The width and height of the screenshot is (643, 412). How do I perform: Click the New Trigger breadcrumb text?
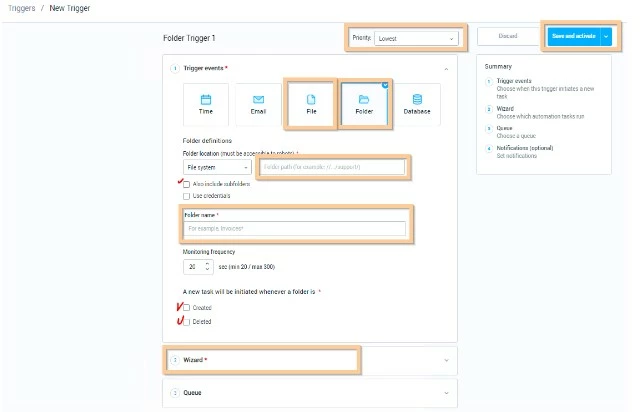point(70,8)
